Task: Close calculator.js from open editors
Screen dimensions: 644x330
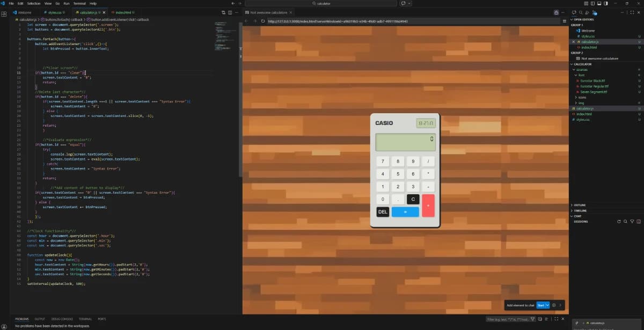Action: (573, 41)
